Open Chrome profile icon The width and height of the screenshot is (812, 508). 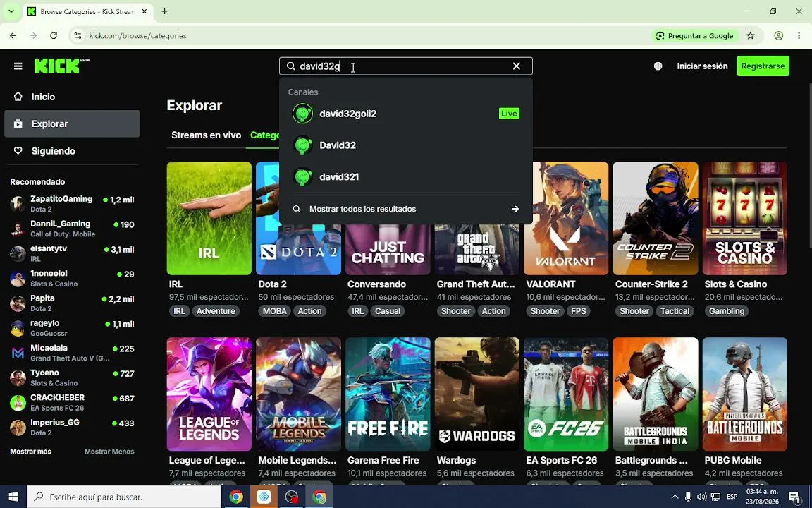(x=778, y=36)
